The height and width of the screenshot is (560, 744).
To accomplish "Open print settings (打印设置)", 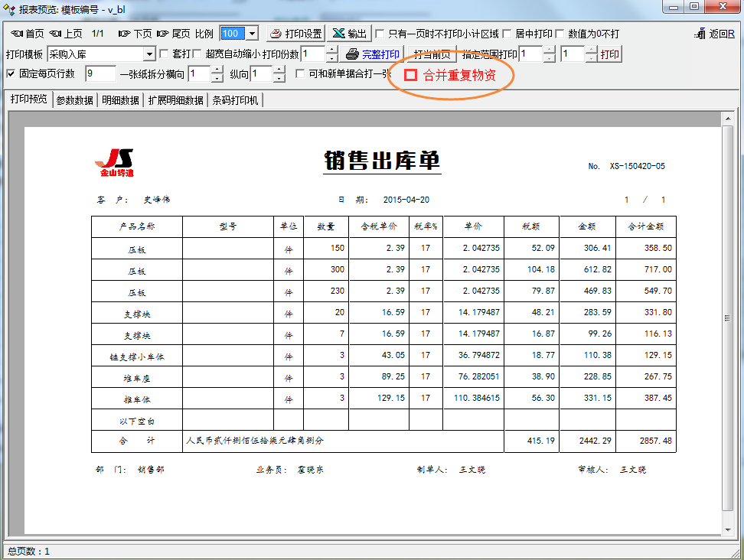I will (295, 34).
